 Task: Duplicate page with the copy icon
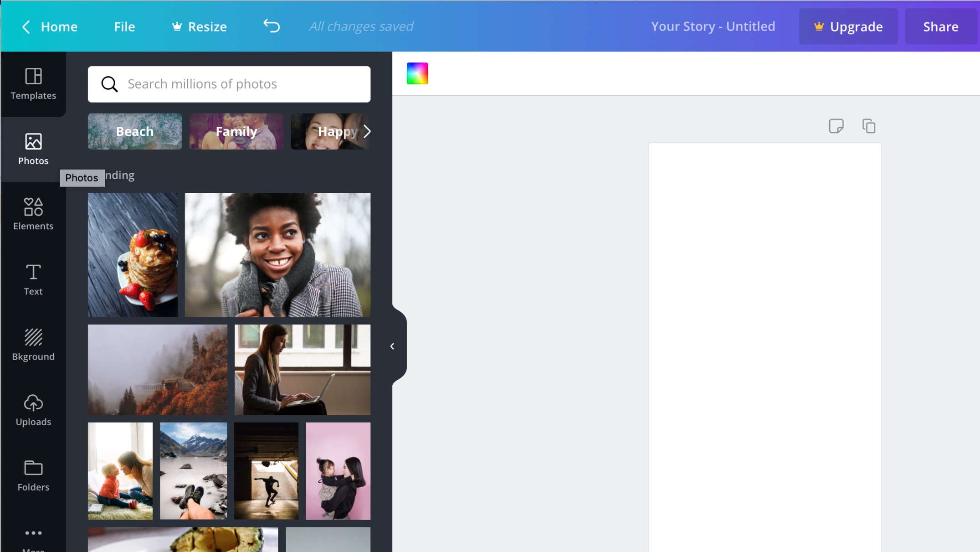click(x=868, y=126)
